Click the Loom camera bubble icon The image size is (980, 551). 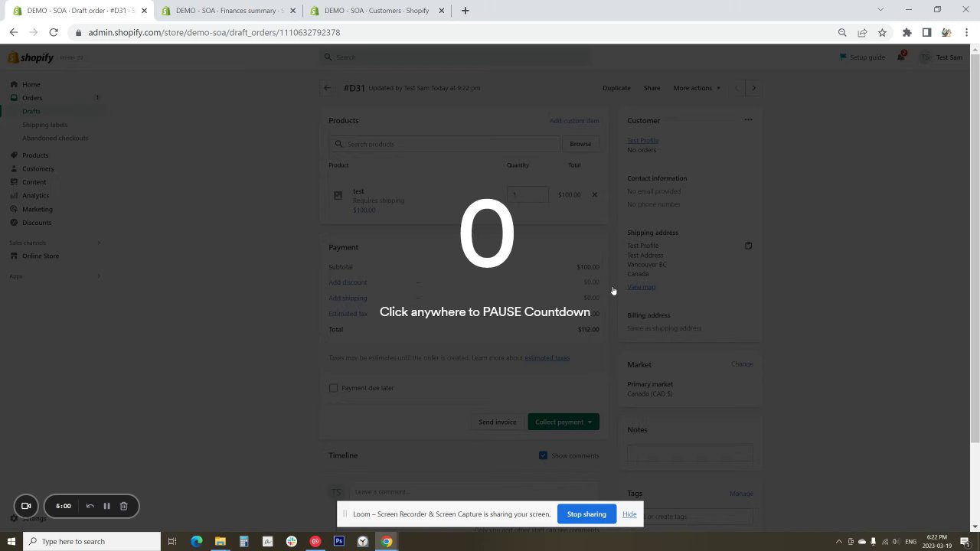26,506
